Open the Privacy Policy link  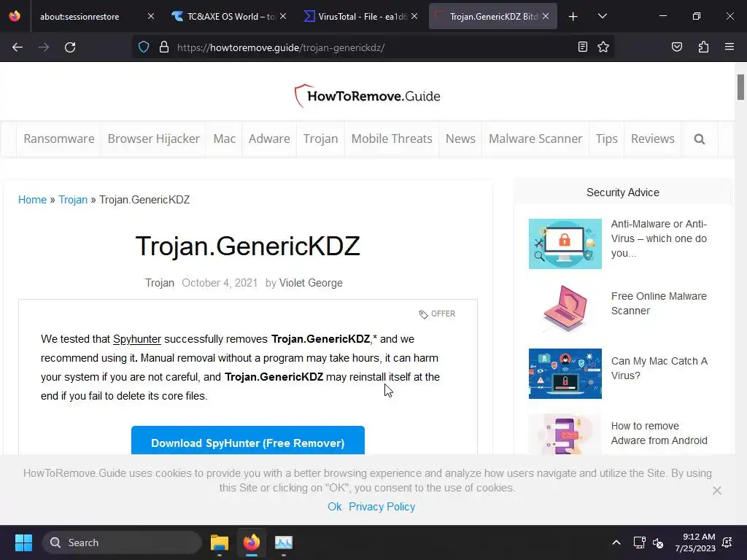pyautogui.click(x=382, y=507)
